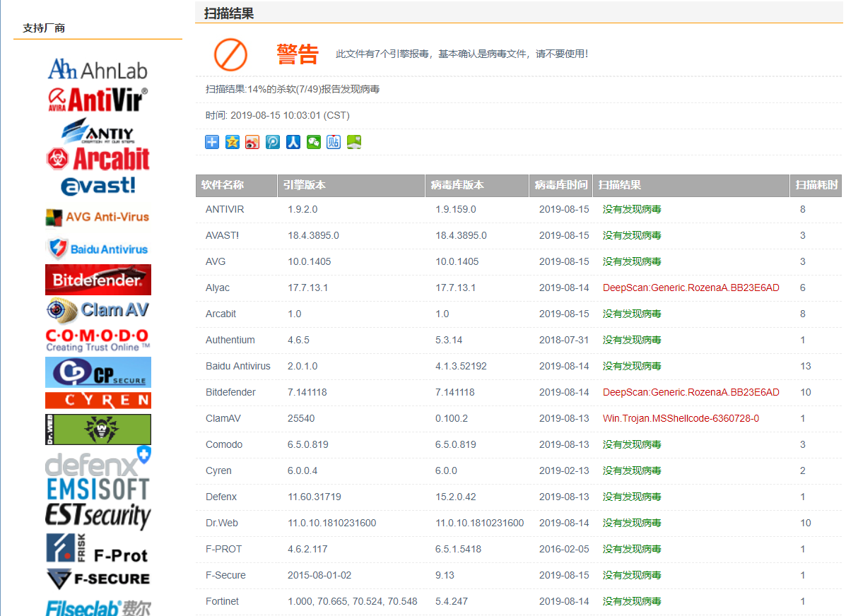846x616 pixels.
Task: Click the red 警告 warning heading
Action: pos(298,54)
